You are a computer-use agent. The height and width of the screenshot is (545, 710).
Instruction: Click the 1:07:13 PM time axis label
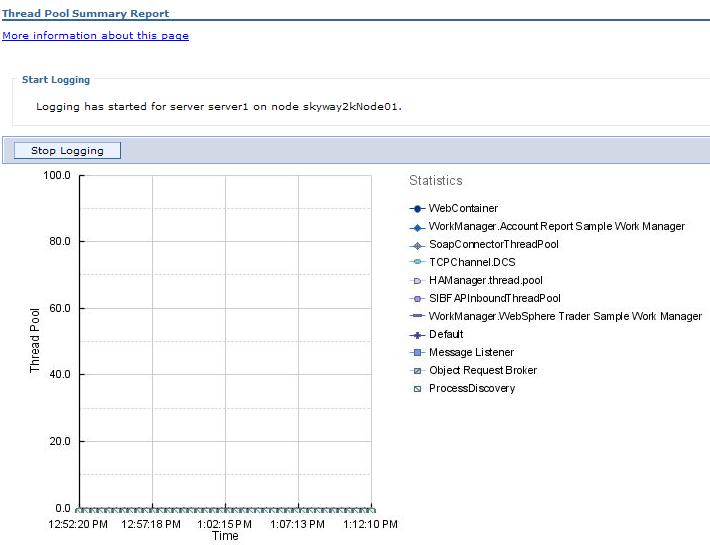coord(297,524)
